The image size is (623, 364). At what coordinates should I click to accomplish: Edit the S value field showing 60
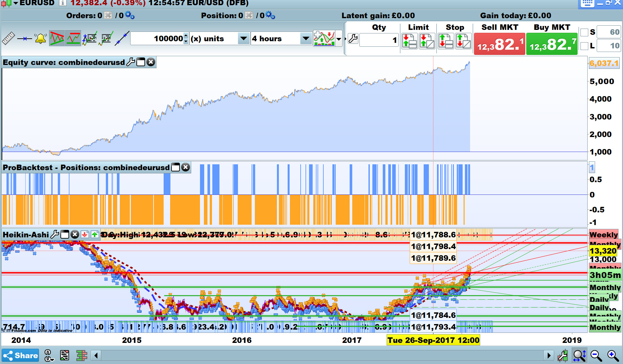[609, 32]
